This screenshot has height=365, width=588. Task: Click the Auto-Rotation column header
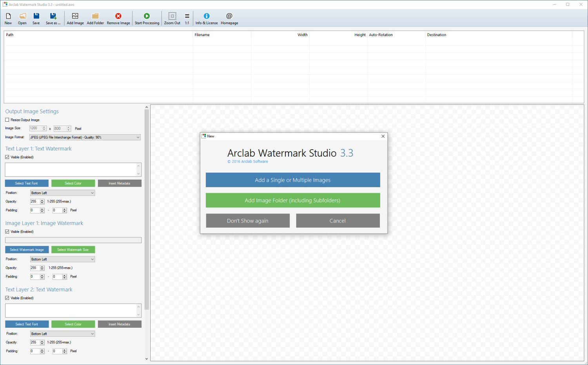coord(396,35)
